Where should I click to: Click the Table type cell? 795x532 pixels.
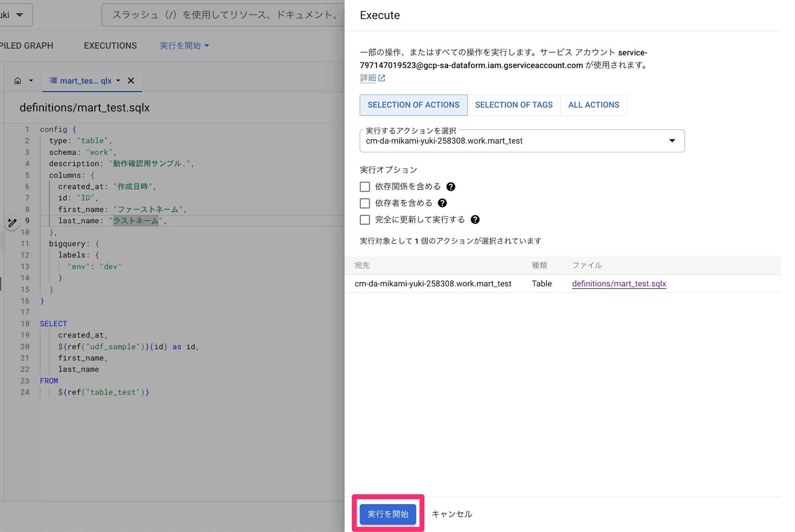click(542, 283)
